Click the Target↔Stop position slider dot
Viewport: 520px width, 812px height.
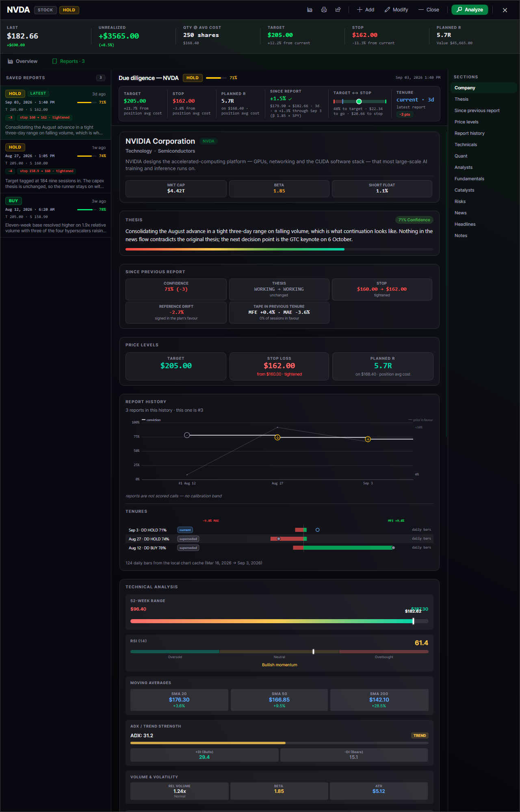[x=359, y=101]
